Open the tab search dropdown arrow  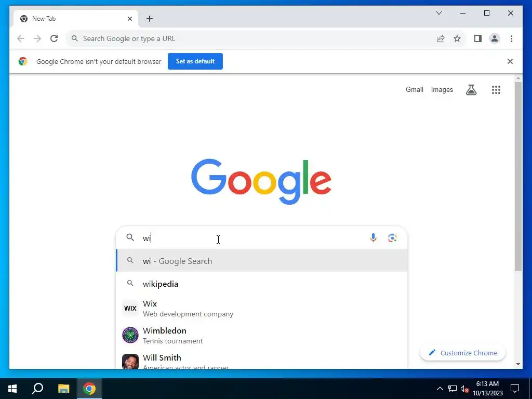point(438,13)
